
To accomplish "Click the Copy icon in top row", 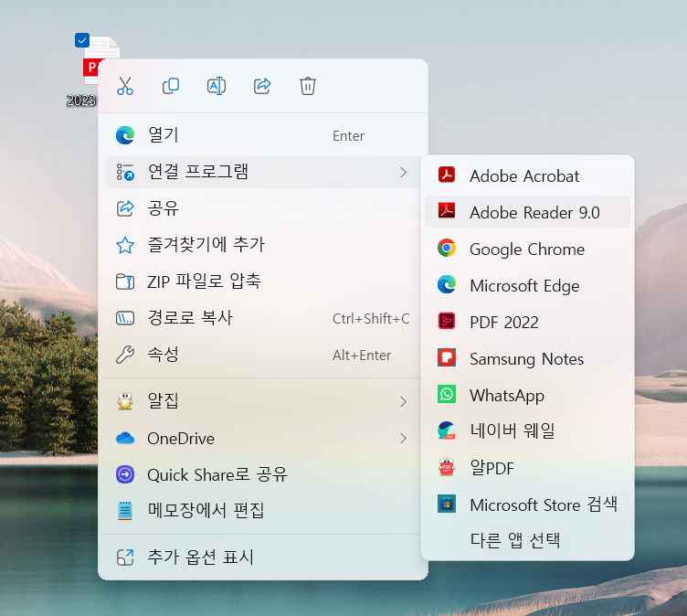I will (171, 86).
